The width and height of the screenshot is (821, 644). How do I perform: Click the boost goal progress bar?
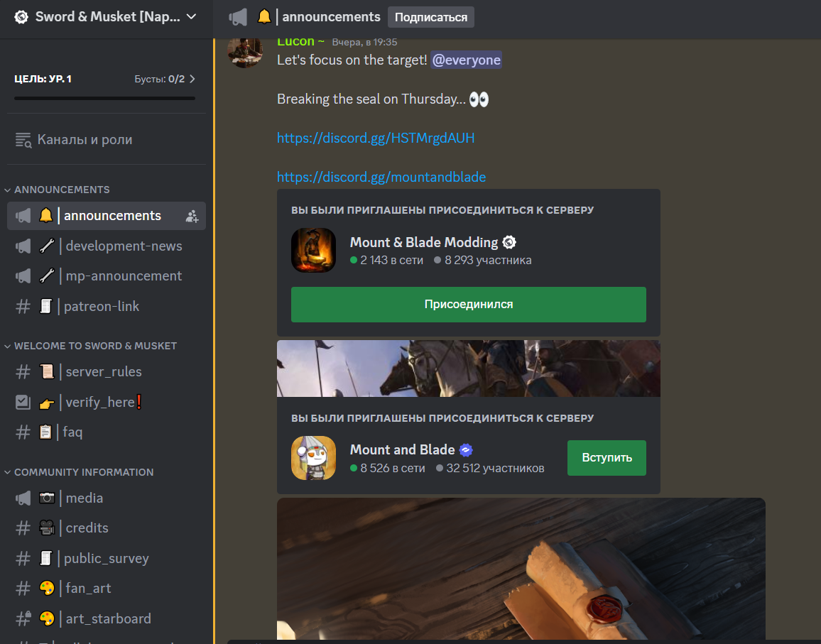click(x=104, y=98)
